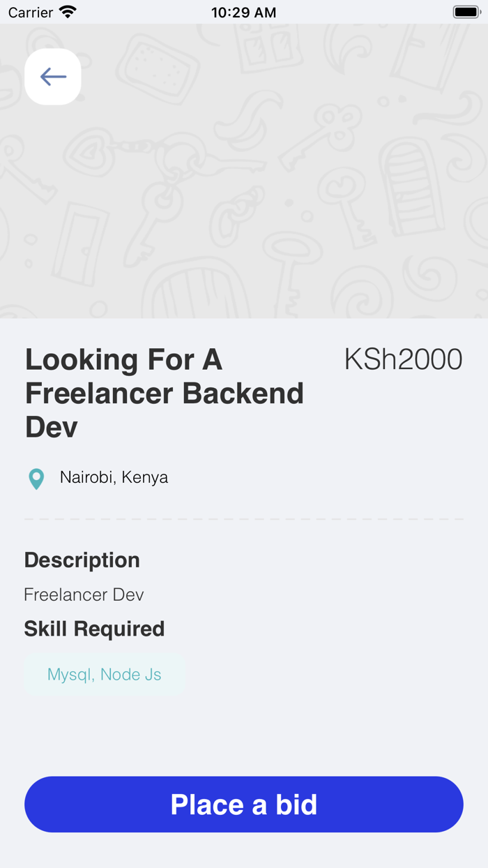Screen dimensions: 488x868
Task: Tap the Carrier label in status bar
Action: (x=31, y=12)
